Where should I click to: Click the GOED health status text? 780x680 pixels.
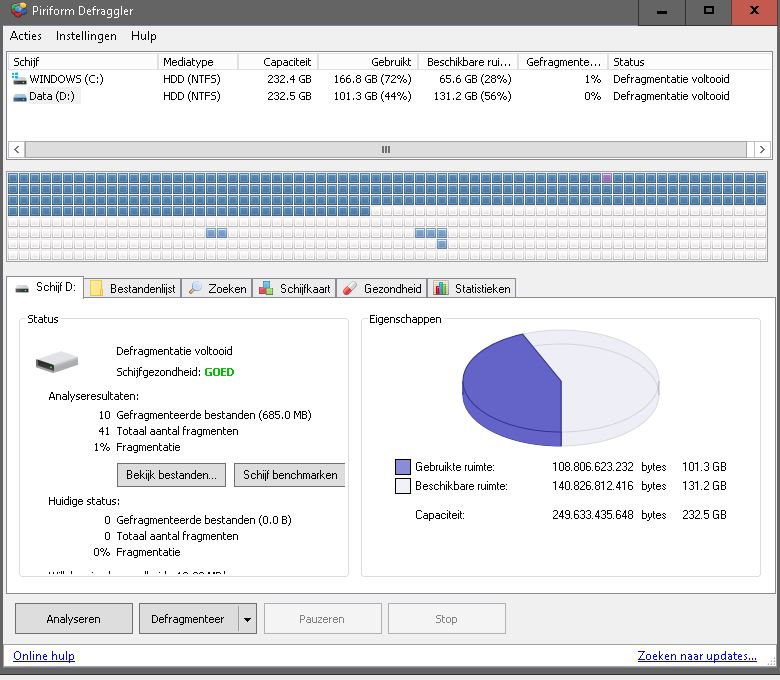[219, 372]
